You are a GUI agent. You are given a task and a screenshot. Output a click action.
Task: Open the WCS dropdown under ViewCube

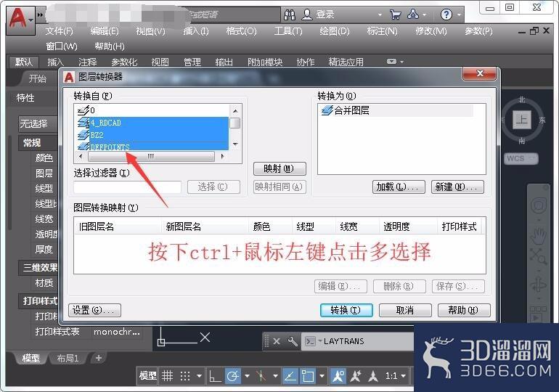[522, 158]
